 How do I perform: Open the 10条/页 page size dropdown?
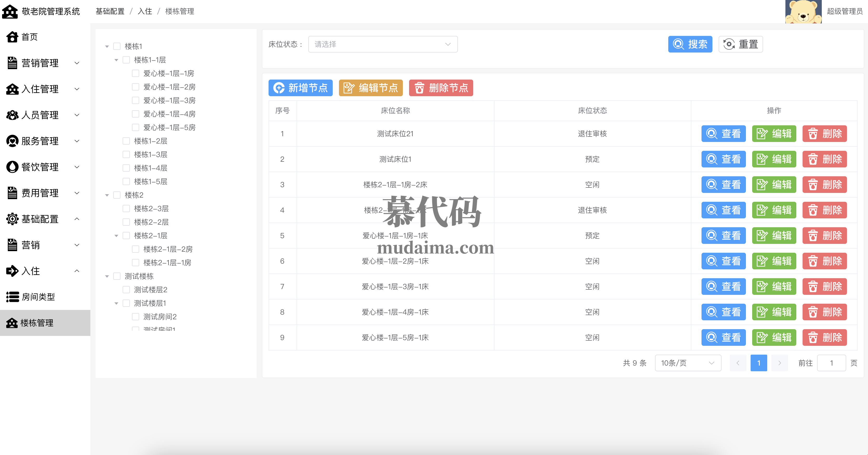click(x=687, y=363)
